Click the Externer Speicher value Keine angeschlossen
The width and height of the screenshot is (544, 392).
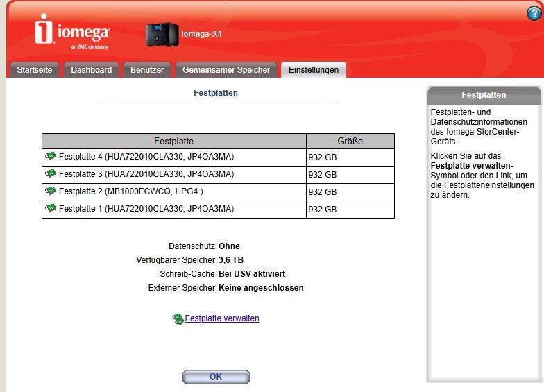261,287
